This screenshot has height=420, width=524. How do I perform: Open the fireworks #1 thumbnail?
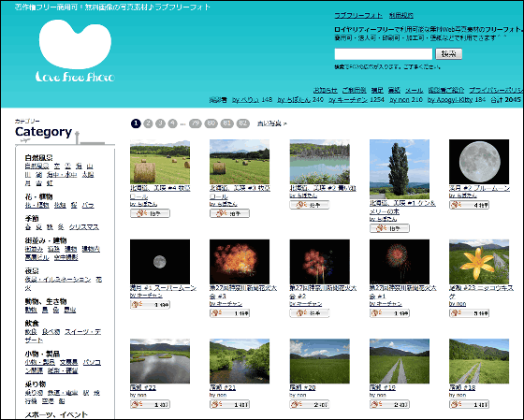click(x=400, y=262)
